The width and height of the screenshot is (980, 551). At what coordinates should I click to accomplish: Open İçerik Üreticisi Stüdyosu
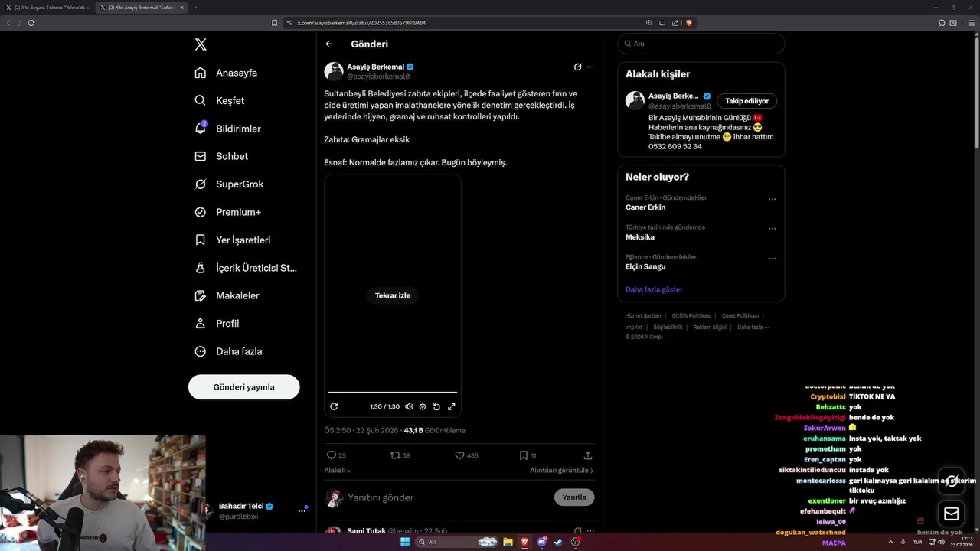(246, 268)
